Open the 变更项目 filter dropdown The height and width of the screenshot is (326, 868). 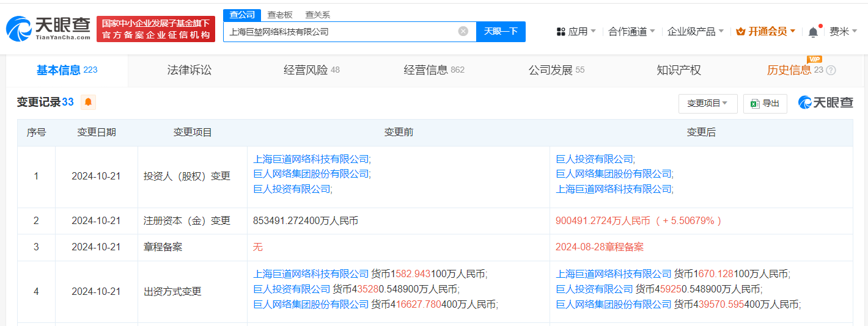point(708,104)
